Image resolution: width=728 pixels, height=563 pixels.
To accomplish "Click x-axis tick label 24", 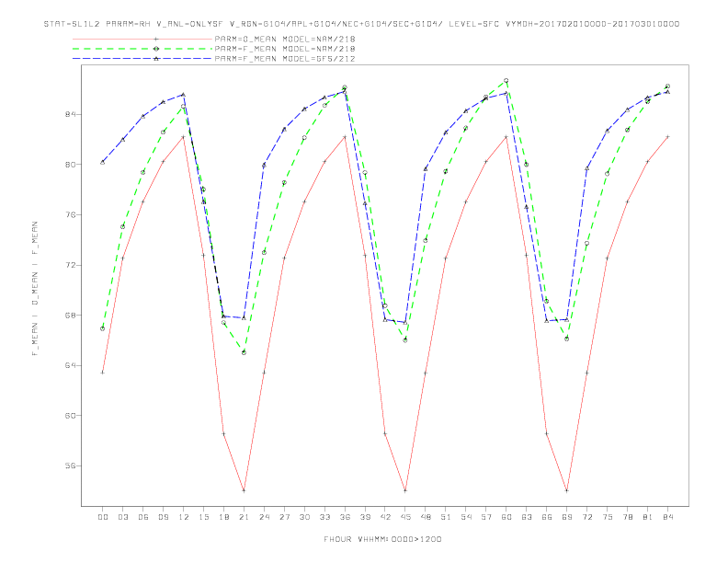I will [x=264, y=517].
